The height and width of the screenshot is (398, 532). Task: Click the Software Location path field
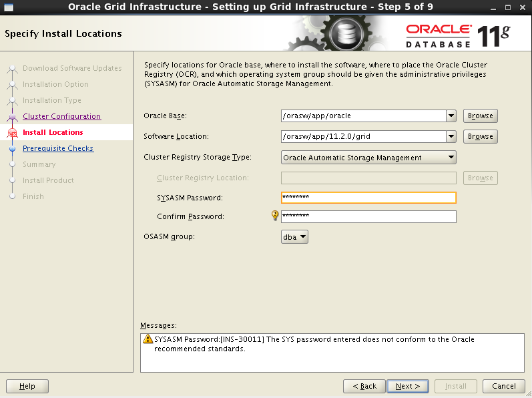pos(363,136)
